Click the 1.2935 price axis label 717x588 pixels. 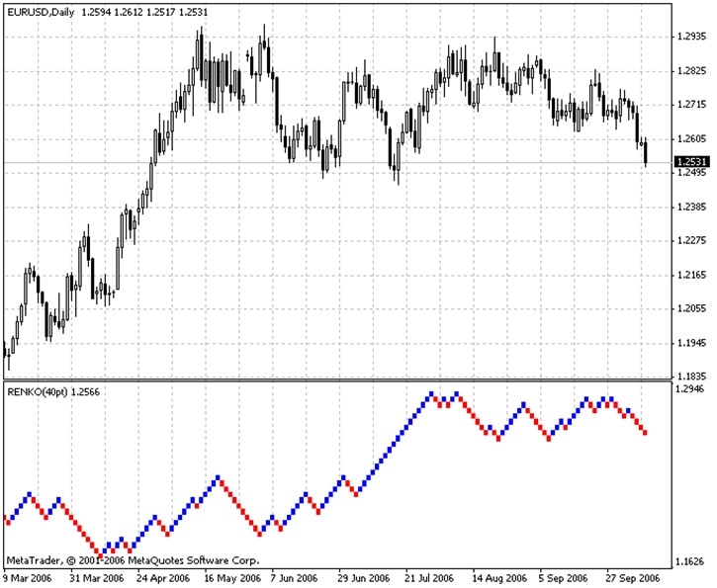(691, 37)
